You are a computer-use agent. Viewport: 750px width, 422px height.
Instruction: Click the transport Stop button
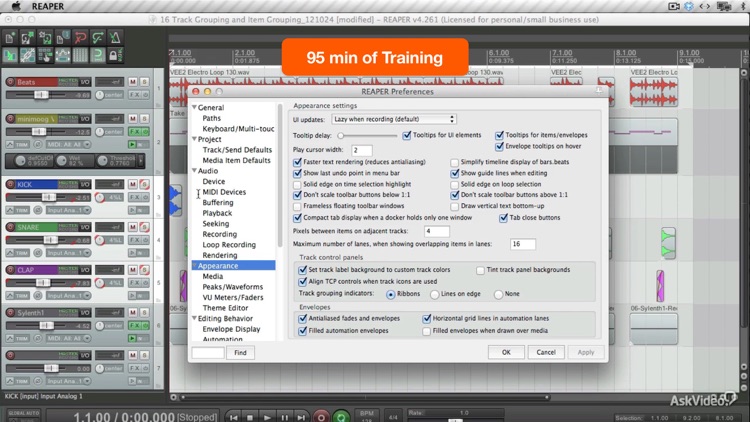tap(250, 417)
